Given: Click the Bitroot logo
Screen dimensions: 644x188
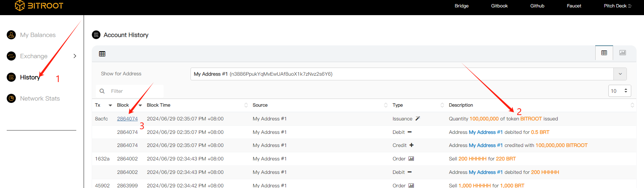Looking at the screenshot, I should [39, 6].
